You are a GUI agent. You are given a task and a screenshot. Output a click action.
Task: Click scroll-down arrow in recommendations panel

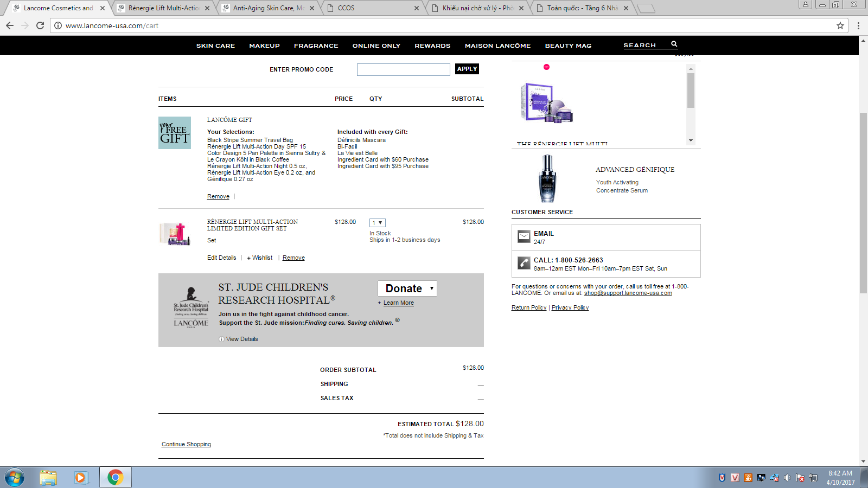pos(691,140)
